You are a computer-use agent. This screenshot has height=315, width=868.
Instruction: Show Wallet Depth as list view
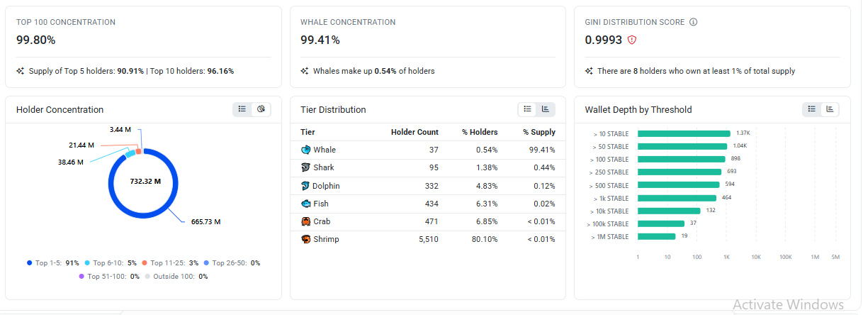(812, 109)
